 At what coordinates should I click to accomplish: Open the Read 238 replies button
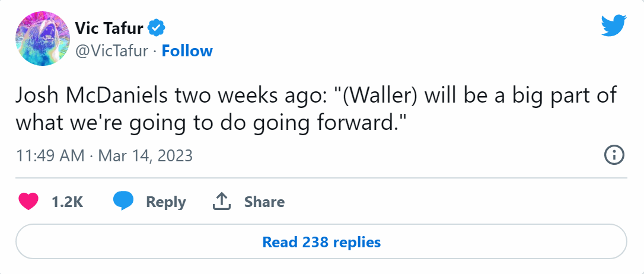[321, 242]
